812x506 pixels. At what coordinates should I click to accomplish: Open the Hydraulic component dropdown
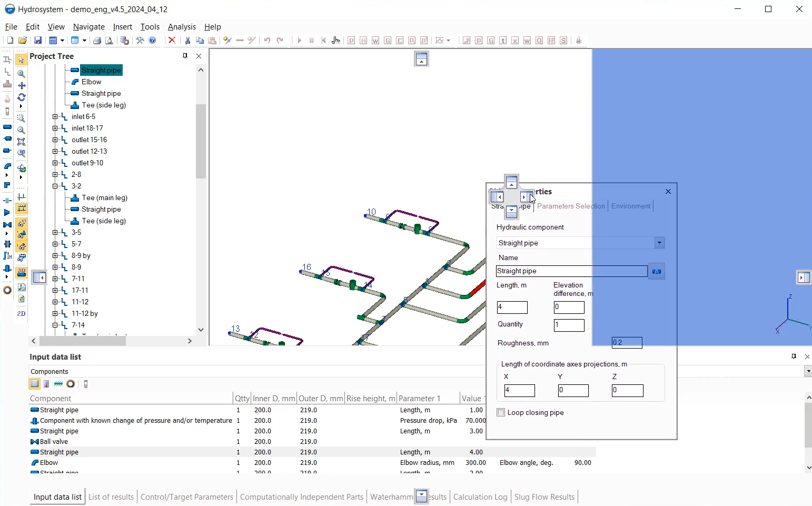coord(659,243)
